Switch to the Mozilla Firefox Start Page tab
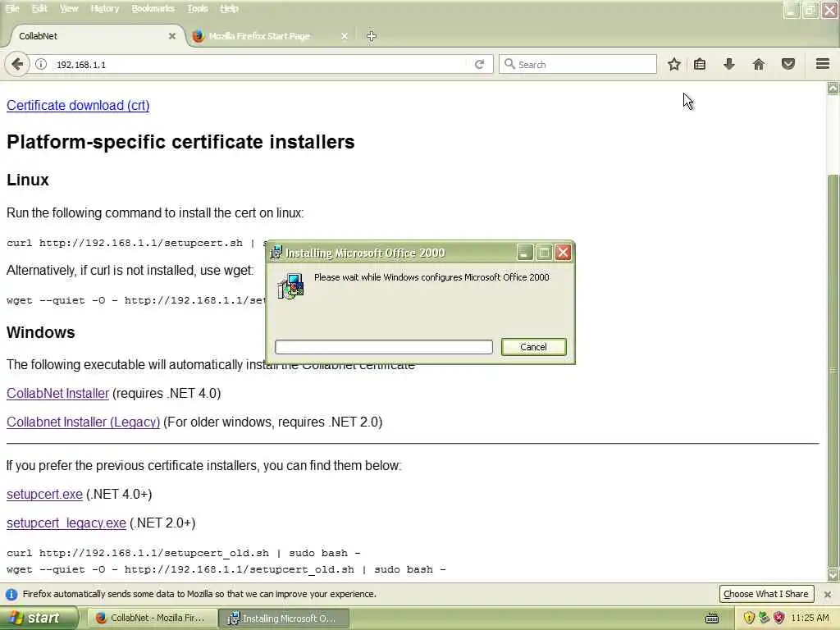 pos(271,36)
